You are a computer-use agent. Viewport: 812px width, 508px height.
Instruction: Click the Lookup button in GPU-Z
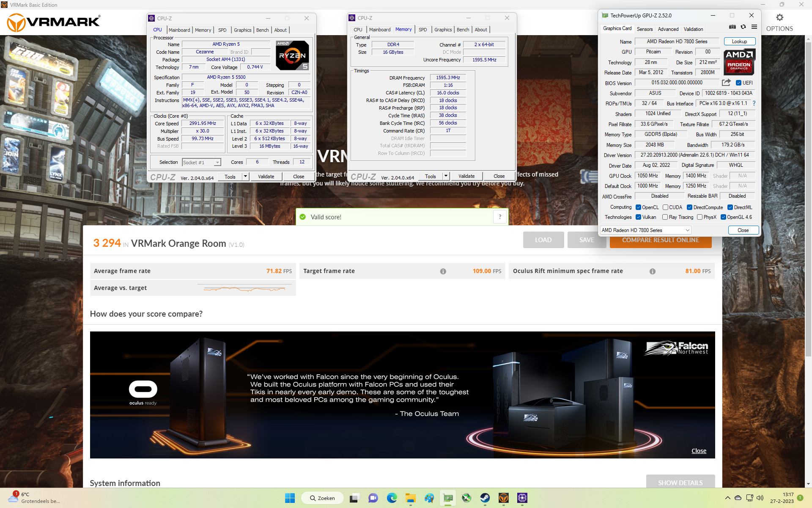(x=739, y=41)
